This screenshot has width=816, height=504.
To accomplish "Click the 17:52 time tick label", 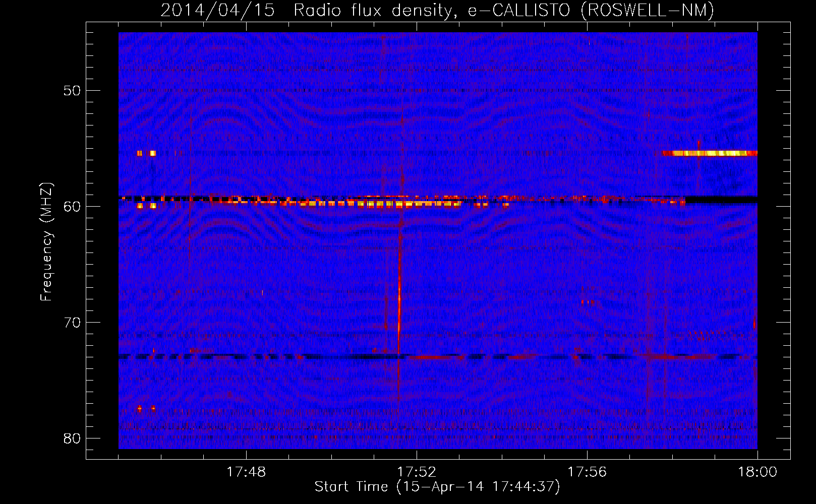I will click(417, 472).
